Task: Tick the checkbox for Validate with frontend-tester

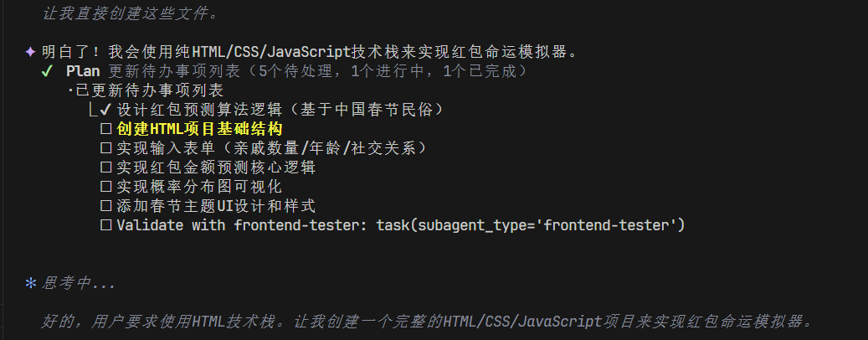Action: pos(105,224)
